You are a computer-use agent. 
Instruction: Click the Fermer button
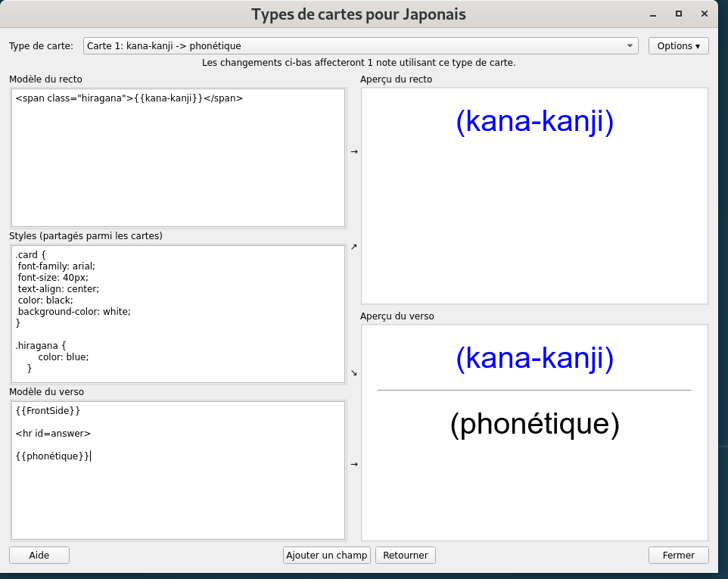click(678, 556)
